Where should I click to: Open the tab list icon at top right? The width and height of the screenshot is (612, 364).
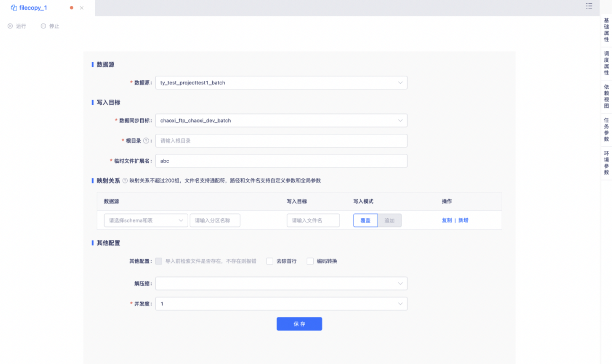coord(589,6)
